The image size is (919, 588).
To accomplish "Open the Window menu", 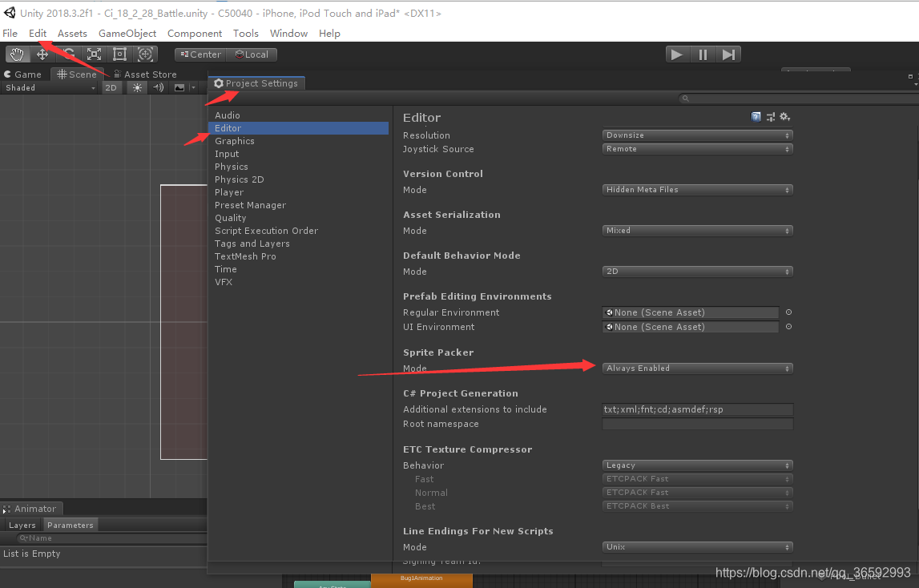I will (x=288, y=34).
